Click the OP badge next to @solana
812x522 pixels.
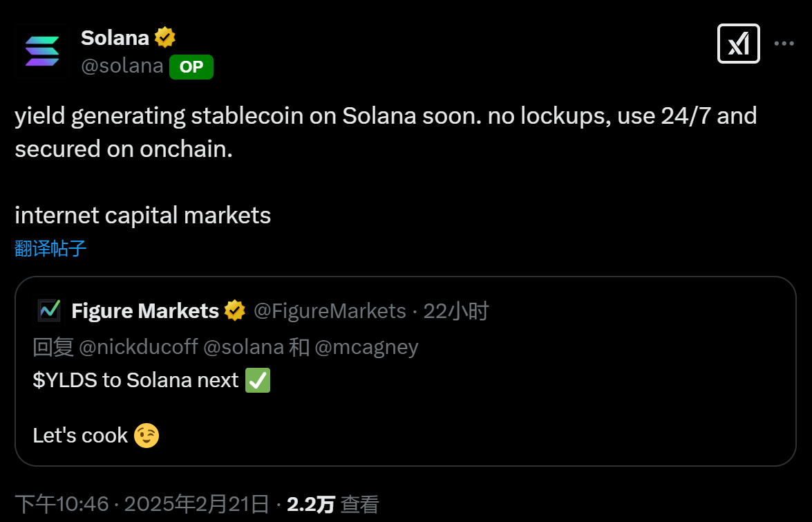[x=191, y=67]
